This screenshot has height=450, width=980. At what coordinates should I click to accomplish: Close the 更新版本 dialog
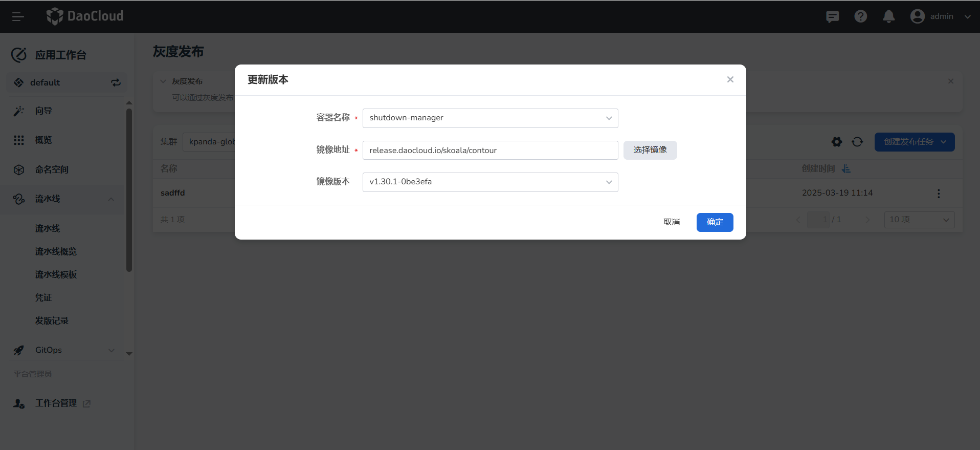tap(730, 79)
